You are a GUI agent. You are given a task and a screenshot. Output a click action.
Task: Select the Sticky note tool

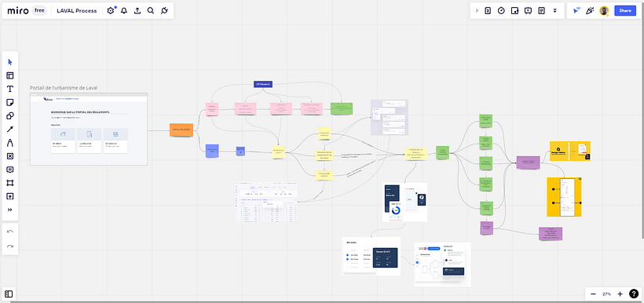click(x=10, y=102)
